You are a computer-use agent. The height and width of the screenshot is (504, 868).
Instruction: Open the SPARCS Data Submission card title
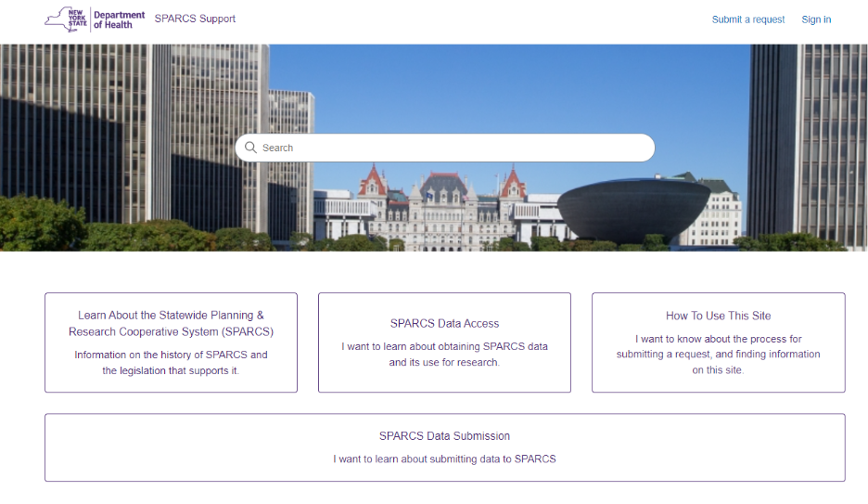pyautogui.click(x=444, y=435)
